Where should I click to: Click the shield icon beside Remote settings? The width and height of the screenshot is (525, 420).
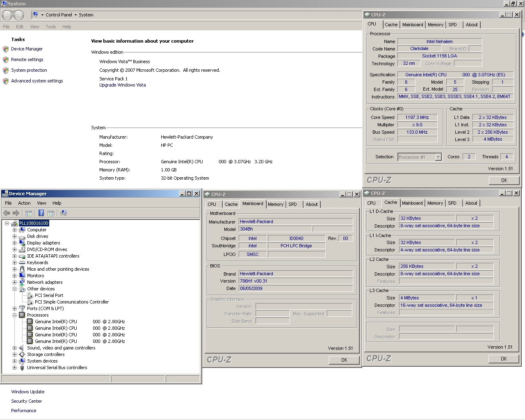6,59
